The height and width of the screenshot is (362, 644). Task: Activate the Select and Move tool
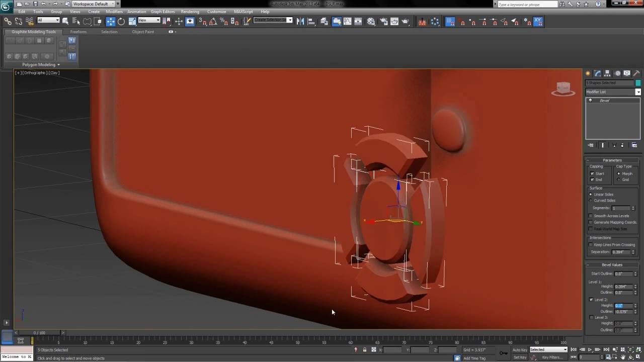(x=111, y=21)
